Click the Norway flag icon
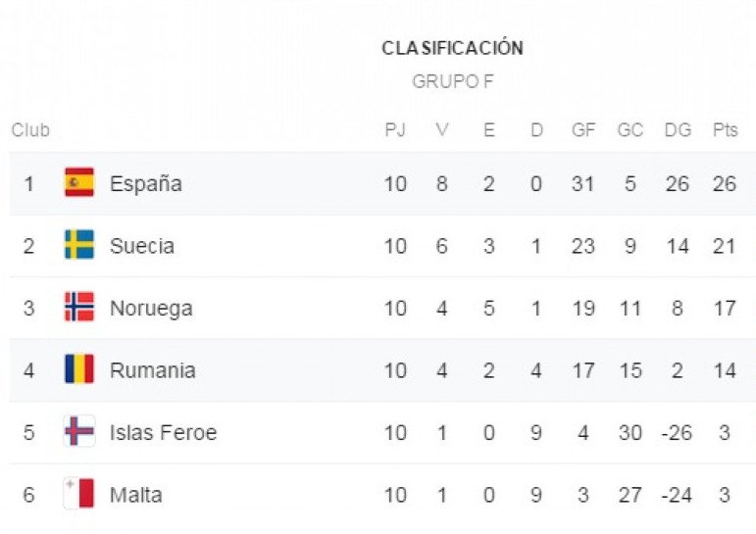Screen dimensions: 756x534 click(x=79, y=307)
